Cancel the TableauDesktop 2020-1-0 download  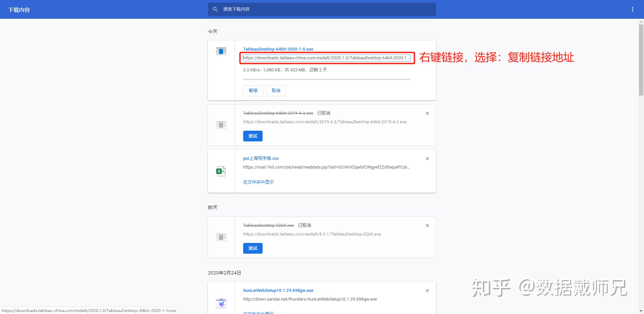(276, 91)
